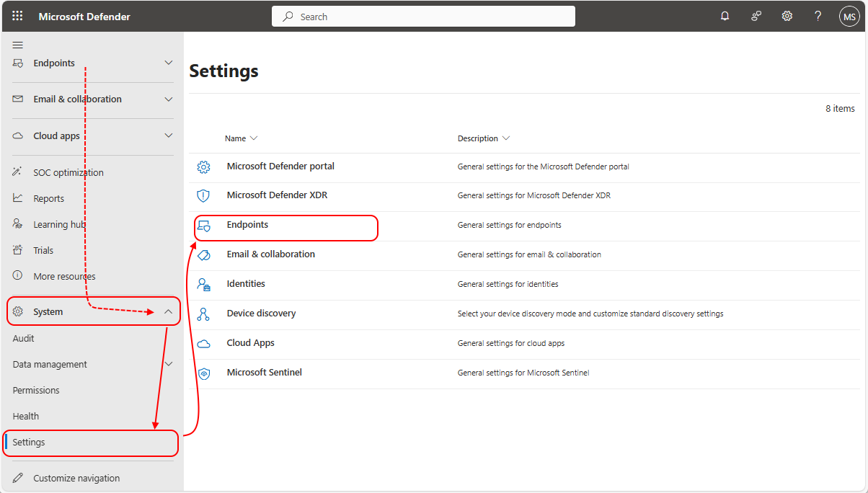
Task: Expand the Endpoints section in the sidebar
Action: click(x=168, y=63)
